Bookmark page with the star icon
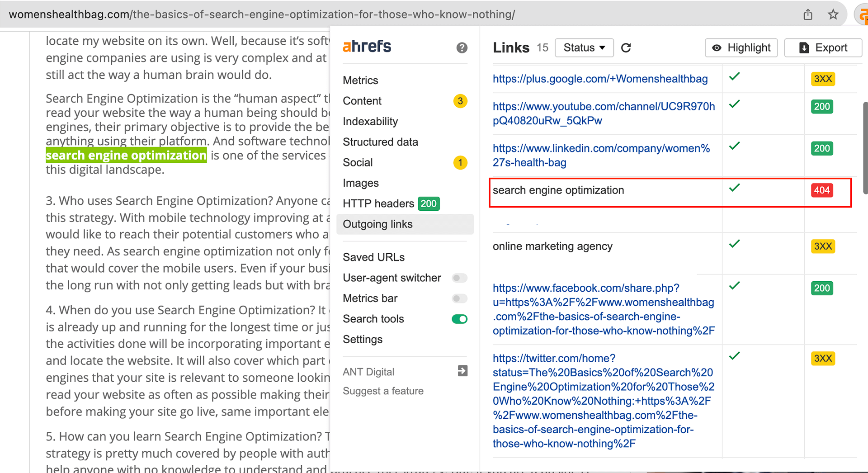 coord(833,14)
